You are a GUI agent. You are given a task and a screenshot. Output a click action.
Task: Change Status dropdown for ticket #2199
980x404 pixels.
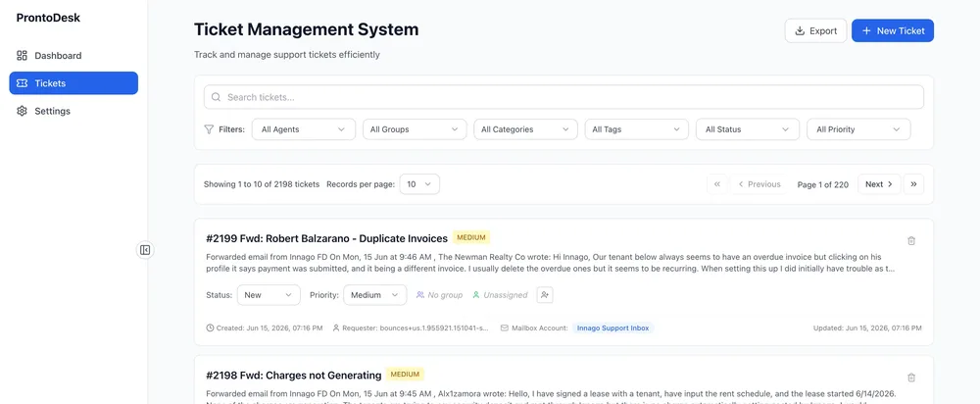coord(269,294)
